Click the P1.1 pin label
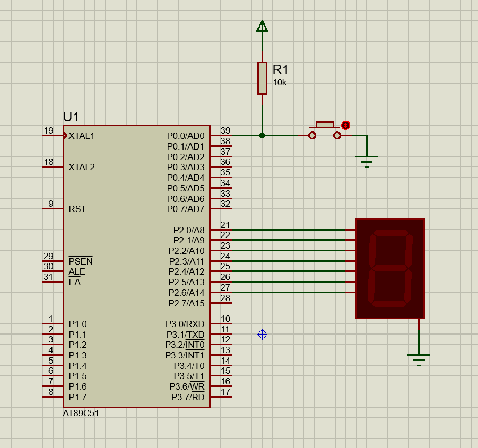Screen dimensions: 478x448 tap(78, 335)
